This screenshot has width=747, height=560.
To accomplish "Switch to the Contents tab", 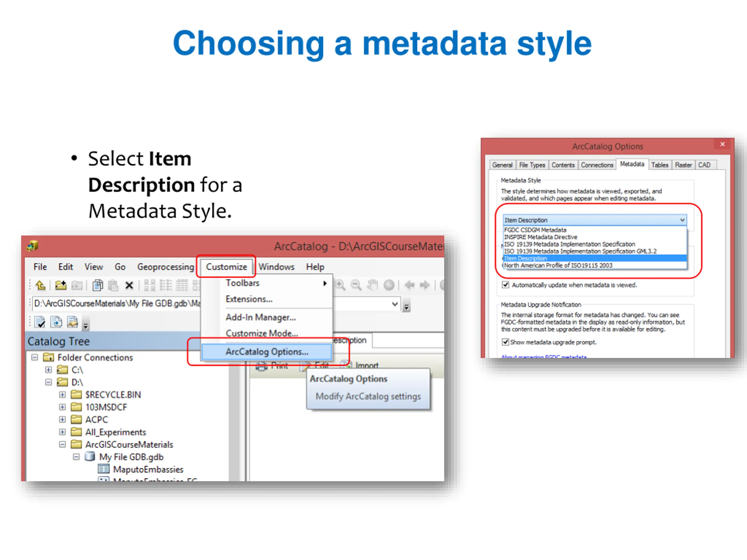I will click(563, 165).
